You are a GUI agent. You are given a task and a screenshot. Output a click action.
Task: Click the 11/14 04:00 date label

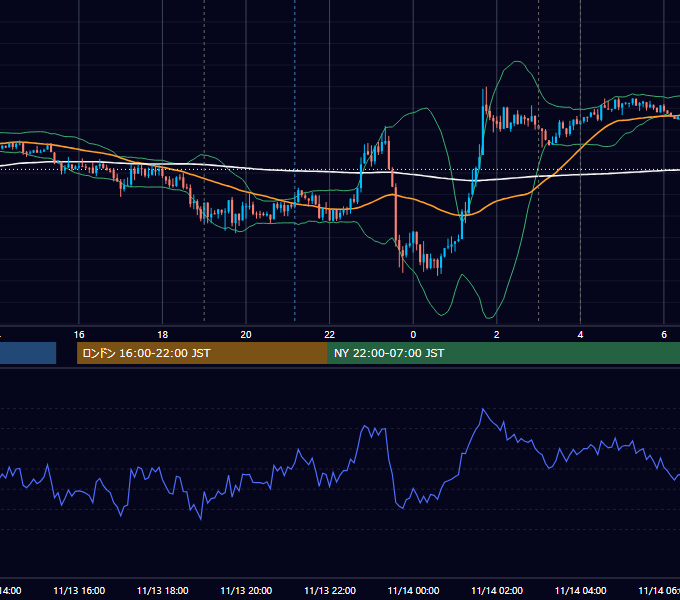click(581, 590)
